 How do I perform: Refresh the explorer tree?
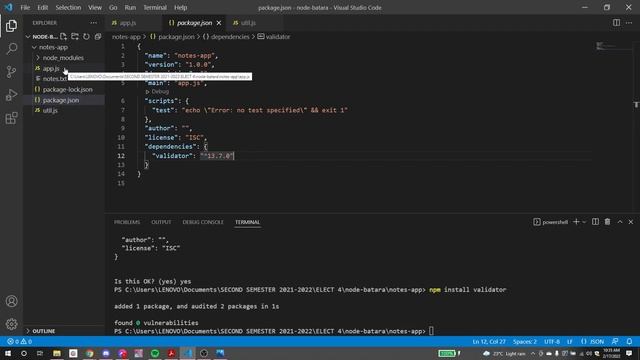[86, 37]
